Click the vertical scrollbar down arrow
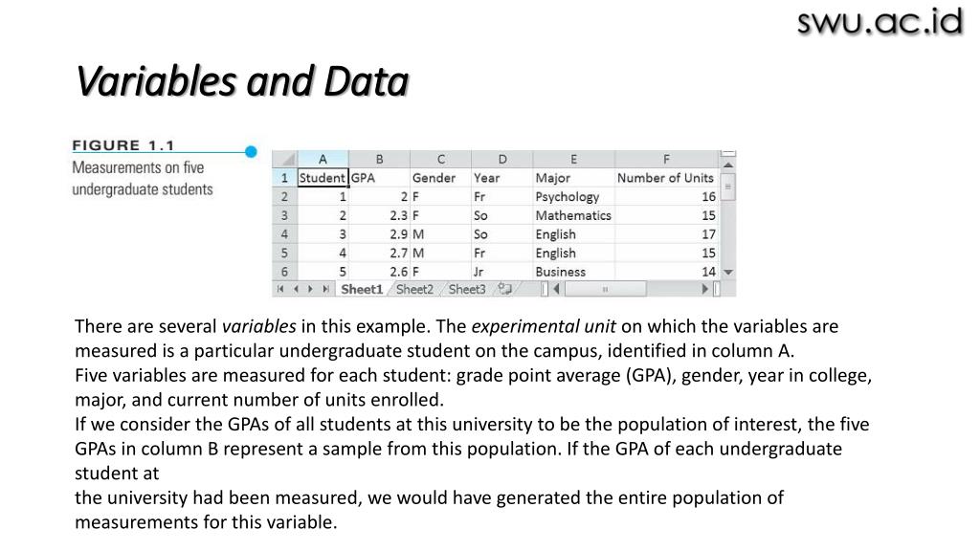Viewport: 980px width, 551px height. [729, 272]
